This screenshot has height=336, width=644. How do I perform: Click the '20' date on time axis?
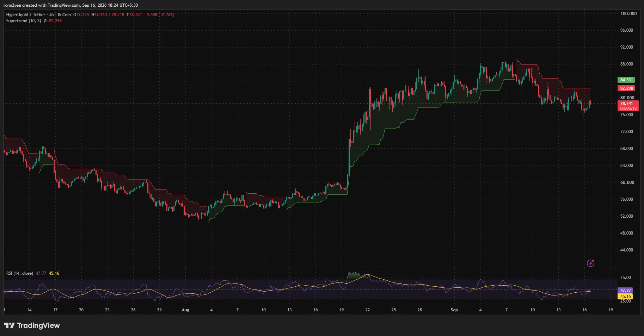tap(81, 310)
